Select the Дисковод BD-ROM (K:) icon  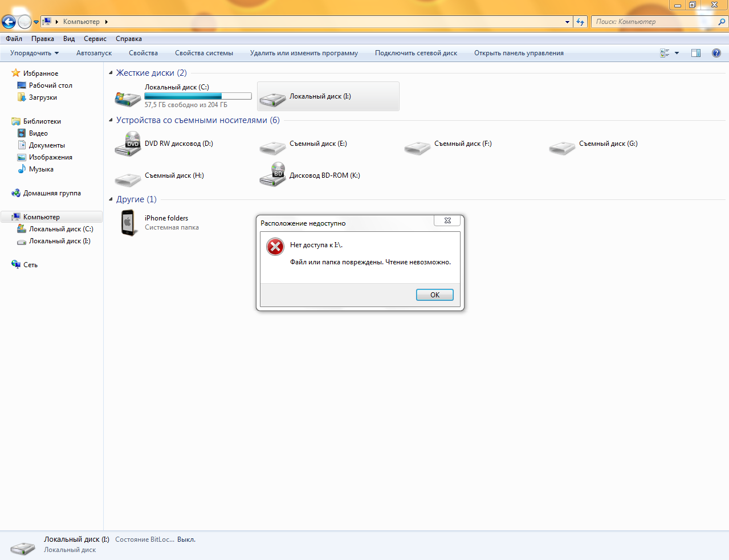[272, 175]
